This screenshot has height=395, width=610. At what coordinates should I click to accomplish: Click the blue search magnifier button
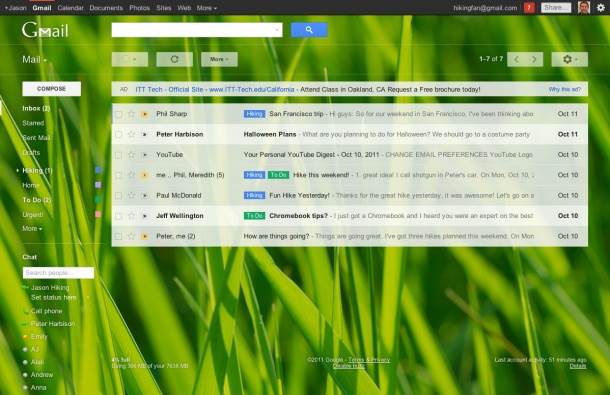click(x=309, y=30)
